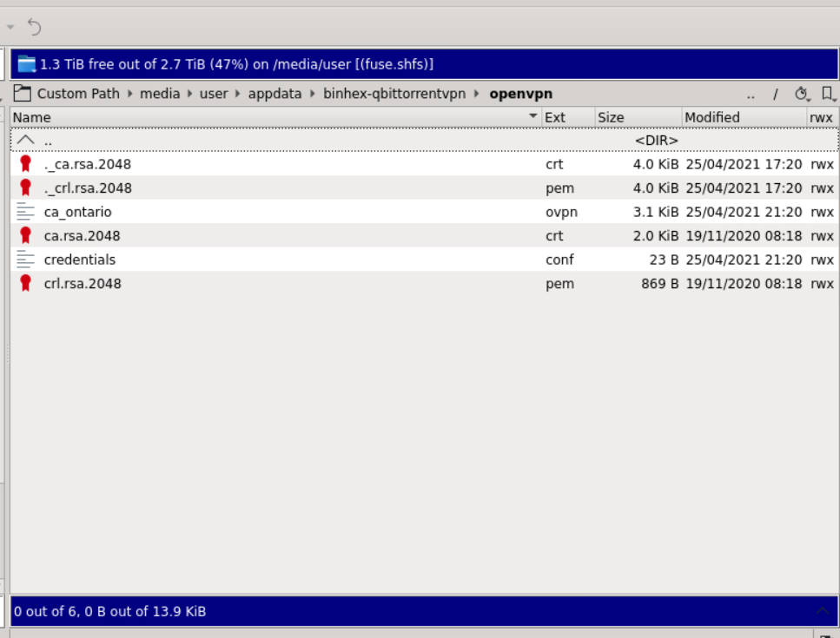Click the free space info bar text
Screen dimensions: 840x638
point(236,64)
